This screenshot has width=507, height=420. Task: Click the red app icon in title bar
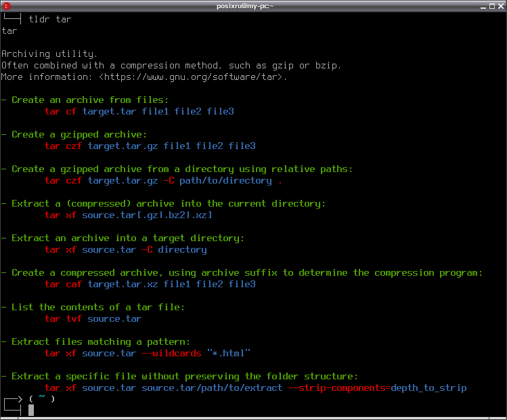tap(7, 6)
